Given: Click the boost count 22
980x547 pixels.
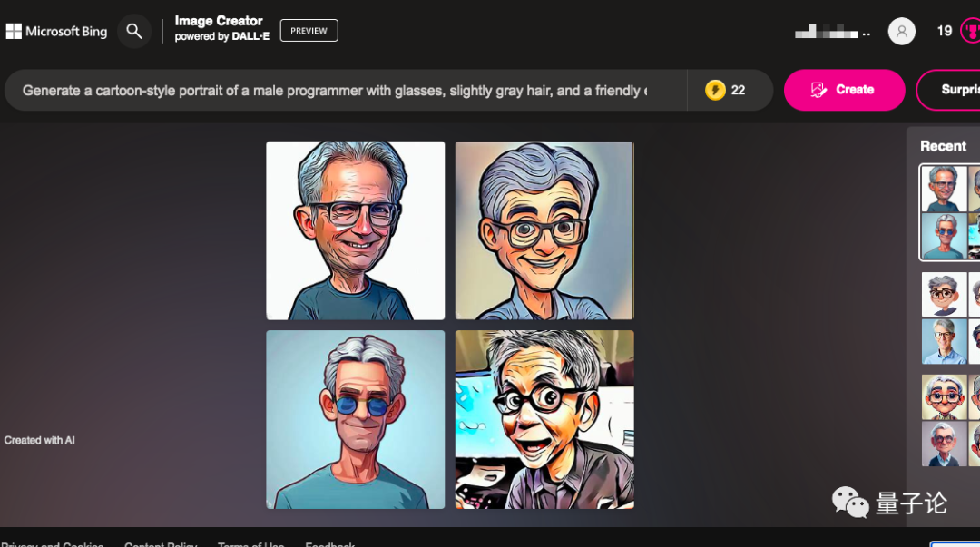Looking at the screenshot, I should 738,90.
